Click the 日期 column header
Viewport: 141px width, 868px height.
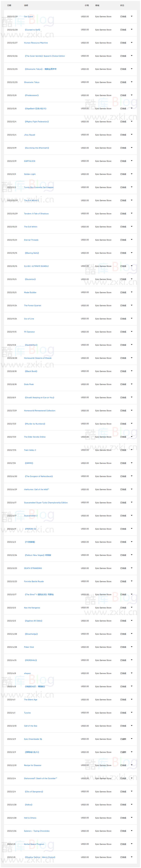tap(9, 5)
